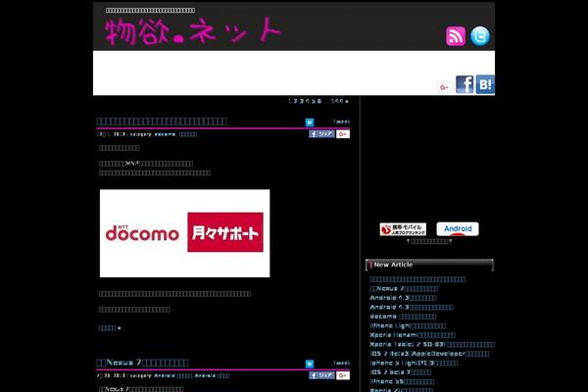The image size is (588, 392).
Task: Click blue square icon beside Nexus 7 title
Action: pos(310,364)
